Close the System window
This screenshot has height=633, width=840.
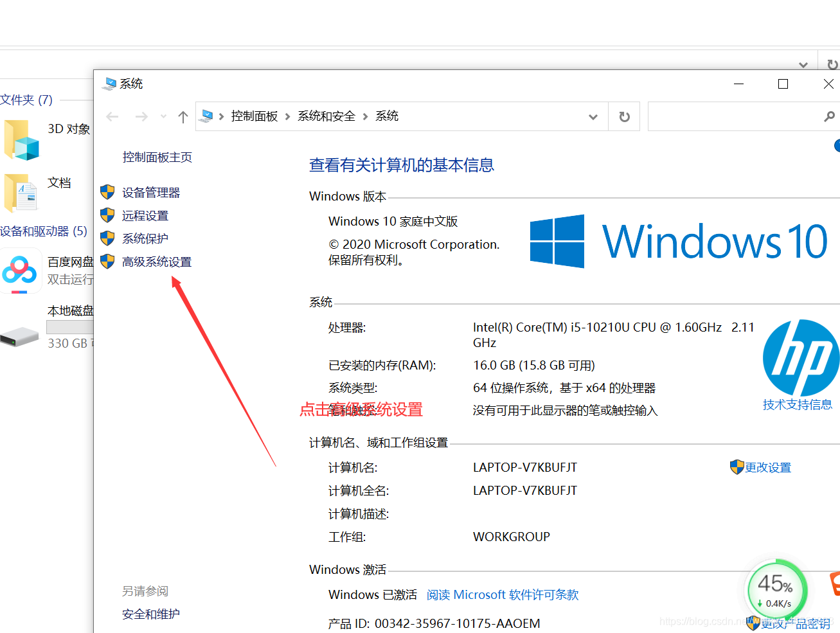[x=828, y=84]
